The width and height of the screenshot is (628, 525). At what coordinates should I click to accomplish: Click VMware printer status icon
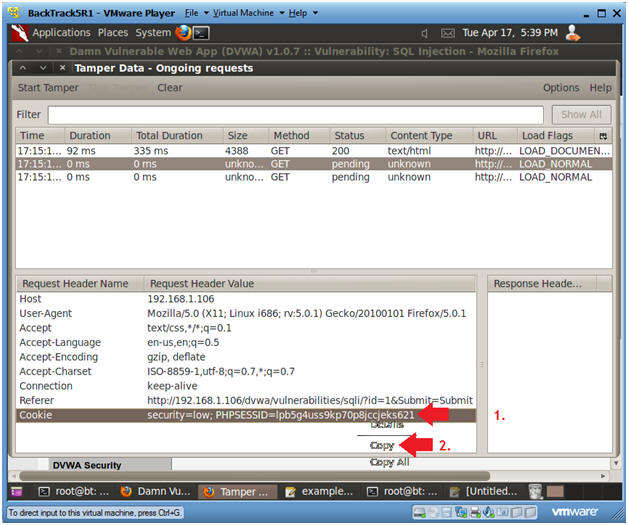(475, 512)
